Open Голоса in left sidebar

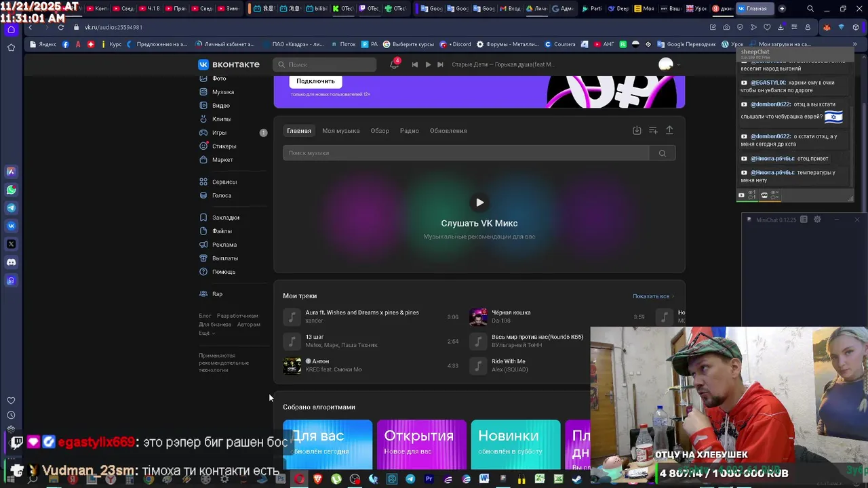click(221, 195)
